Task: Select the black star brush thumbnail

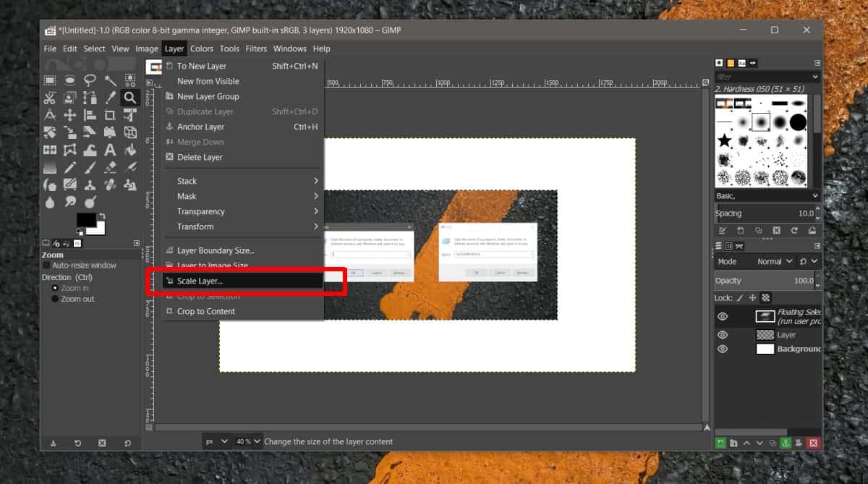Action: pos(724,140)
